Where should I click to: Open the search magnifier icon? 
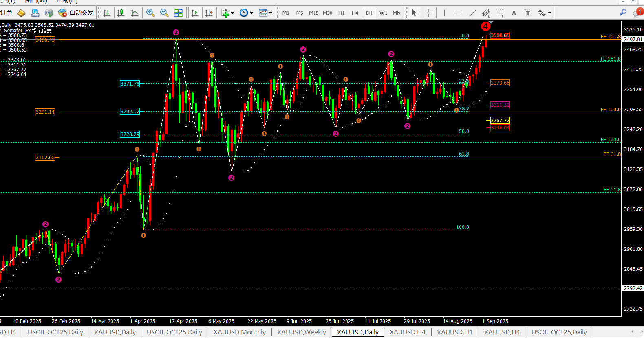(x=623, y=13)
